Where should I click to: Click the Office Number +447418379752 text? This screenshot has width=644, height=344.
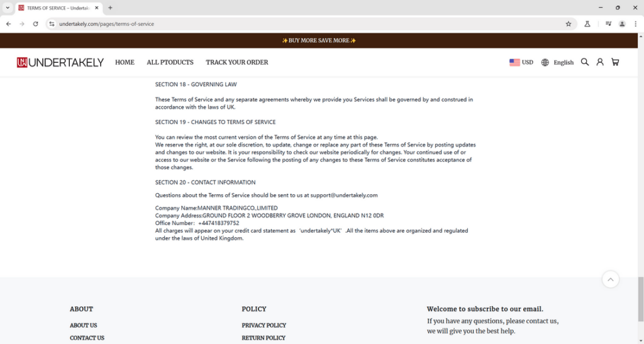point(197,223)
